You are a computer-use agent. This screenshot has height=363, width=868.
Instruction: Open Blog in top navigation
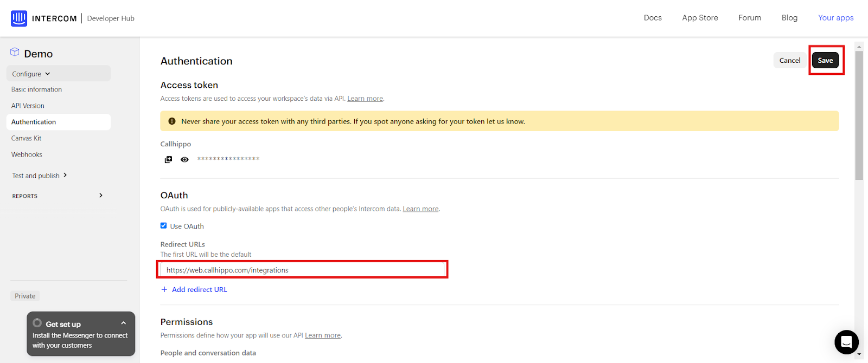[x=789, y=18]
